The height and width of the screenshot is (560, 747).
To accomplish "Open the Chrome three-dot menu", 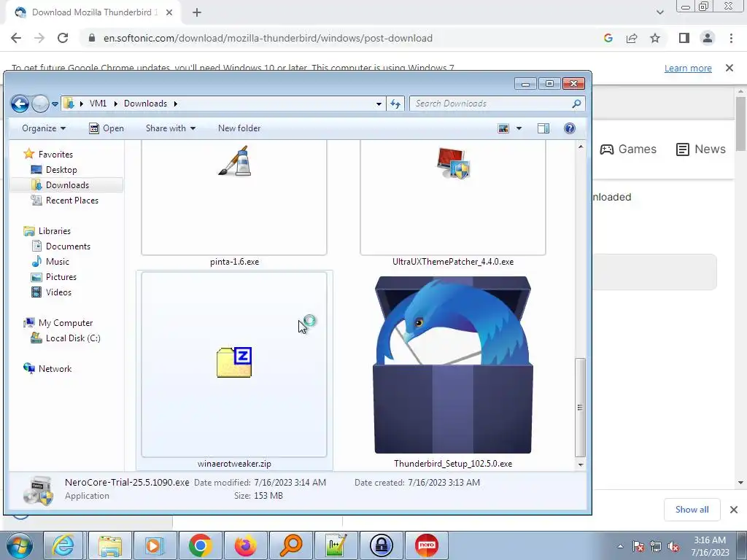I will [731, 38].
